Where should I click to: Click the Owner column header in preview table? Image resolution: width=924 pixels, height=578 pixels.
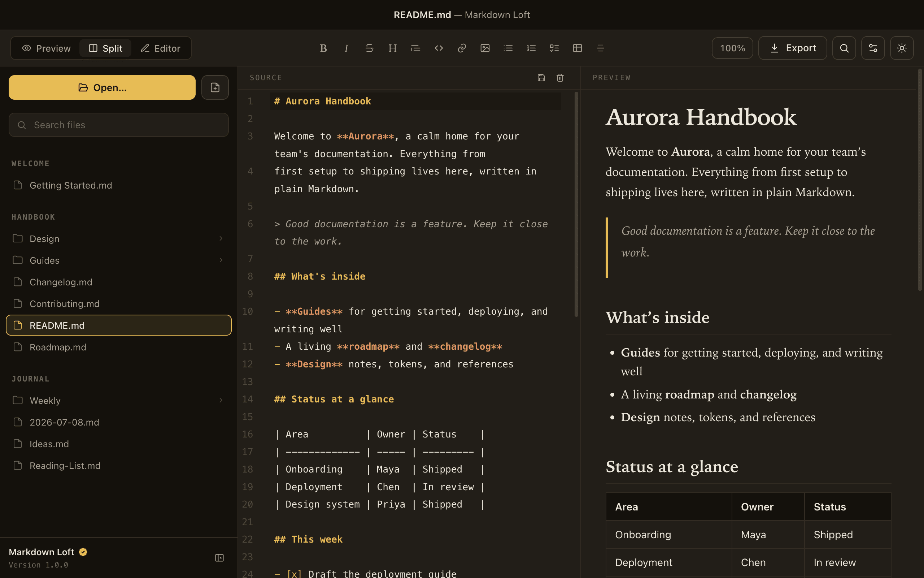[x=768, y=507]
